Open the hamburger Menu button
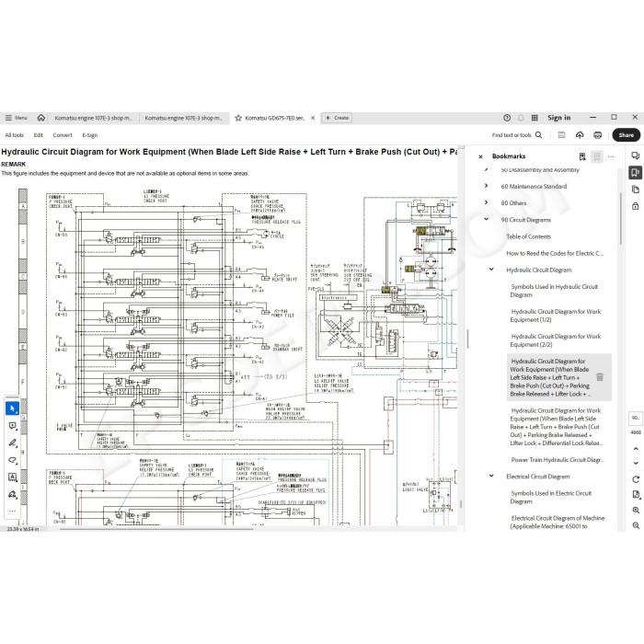Viewport: 644px width, 644px height. coord(16,118)
